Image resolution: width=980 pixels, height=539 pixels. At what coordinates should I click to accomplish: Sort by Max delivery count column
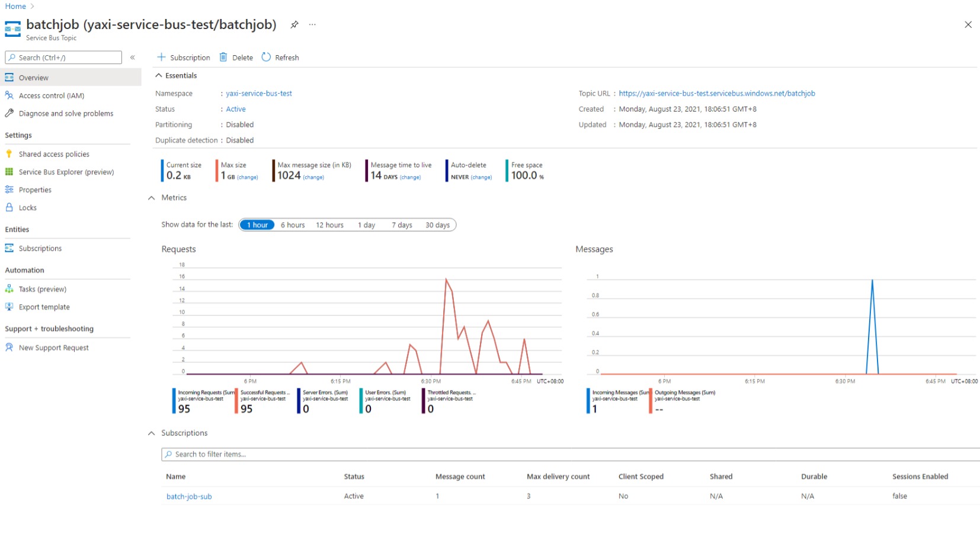tap(558, 477)
